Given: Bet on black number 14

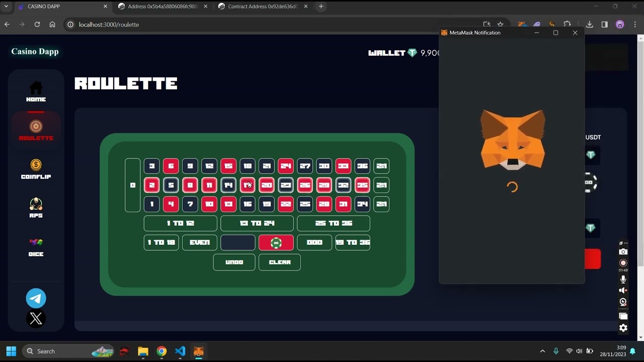Looking at the screenshot, I should [x=228, y=185].
